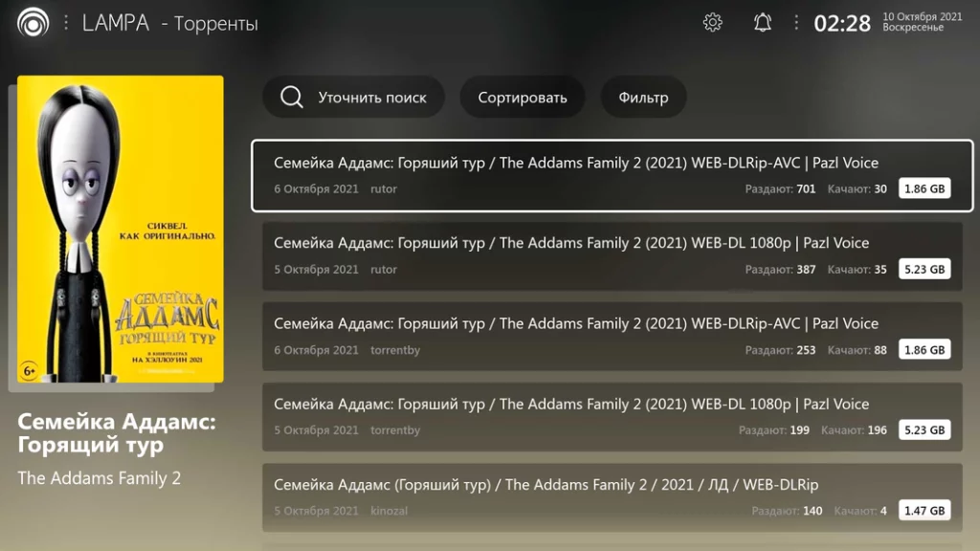Image resolution: width=980 pixels, height=551 pixels.
Task: Open notifications via the bell icon
Action: [762, 23]
